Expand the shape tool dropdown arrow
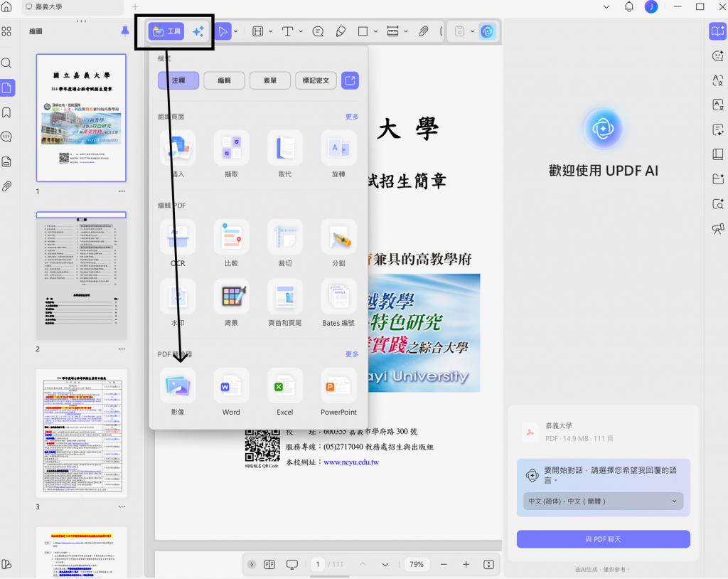 pos(375,31)
